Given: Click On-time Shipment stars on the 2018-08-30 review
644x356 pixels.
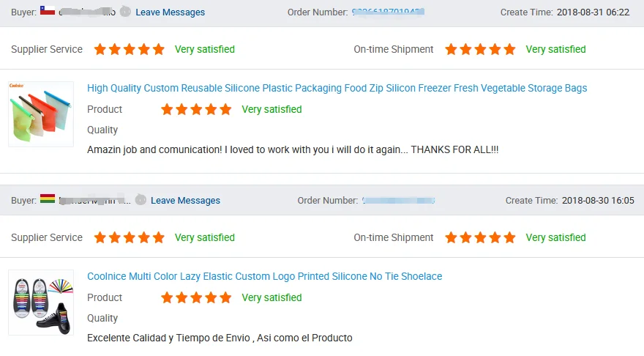Looking at the screenshot, I should point(480,238).
